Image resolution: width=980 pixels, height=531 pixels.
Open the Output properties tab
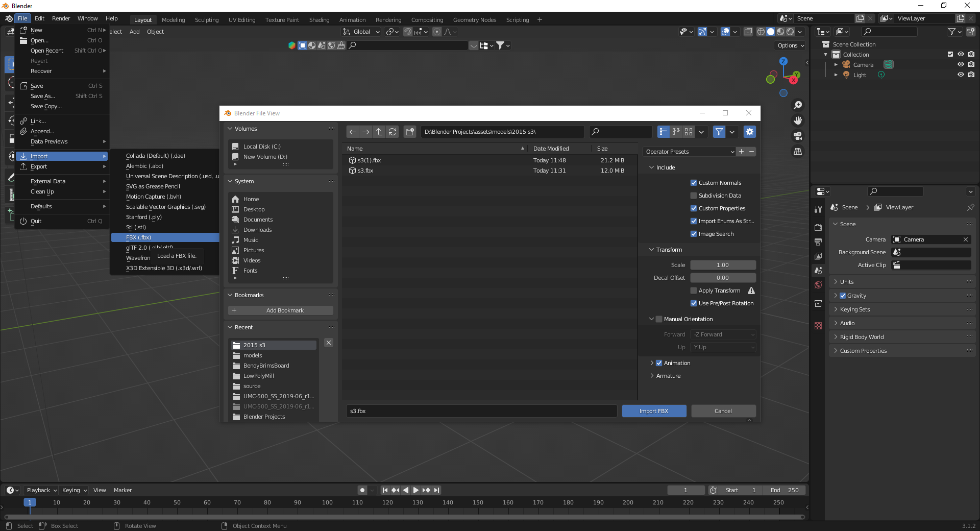coord(818,242)
